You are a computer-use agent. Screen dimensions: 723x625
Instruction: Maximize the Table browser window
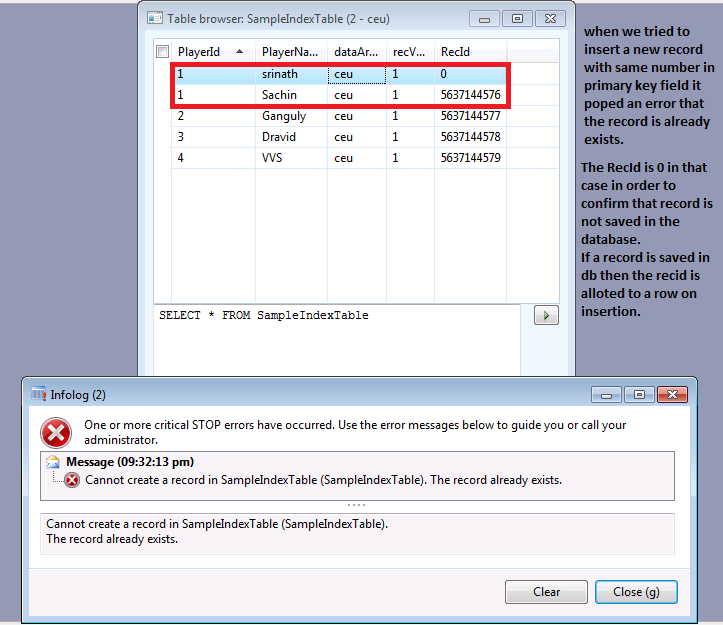(x=517, y=19)
